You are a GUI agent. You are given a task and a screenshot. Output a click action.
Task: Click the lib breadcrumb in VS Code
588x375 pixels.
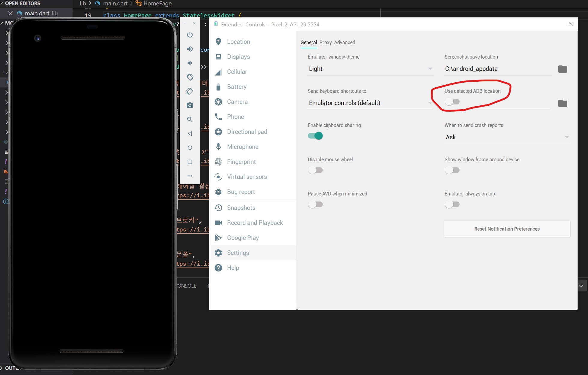click(83, 3)
